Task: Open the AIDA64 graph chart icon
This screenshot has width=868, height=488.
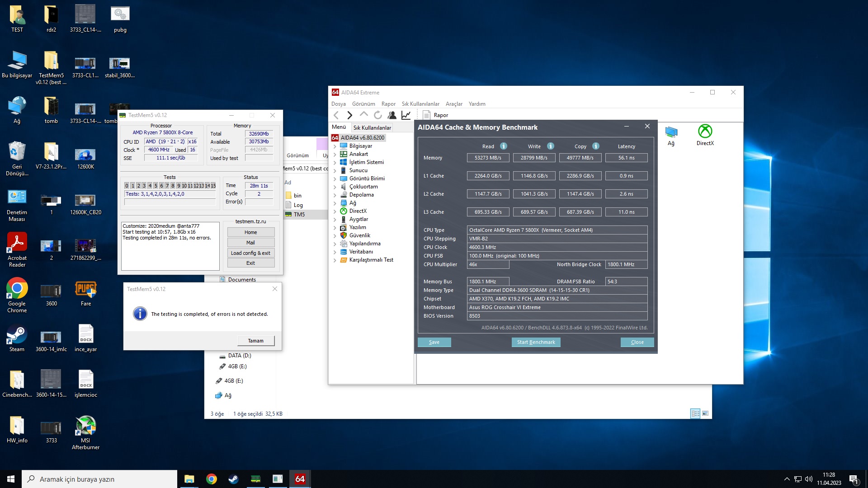Action: (406, 115)
